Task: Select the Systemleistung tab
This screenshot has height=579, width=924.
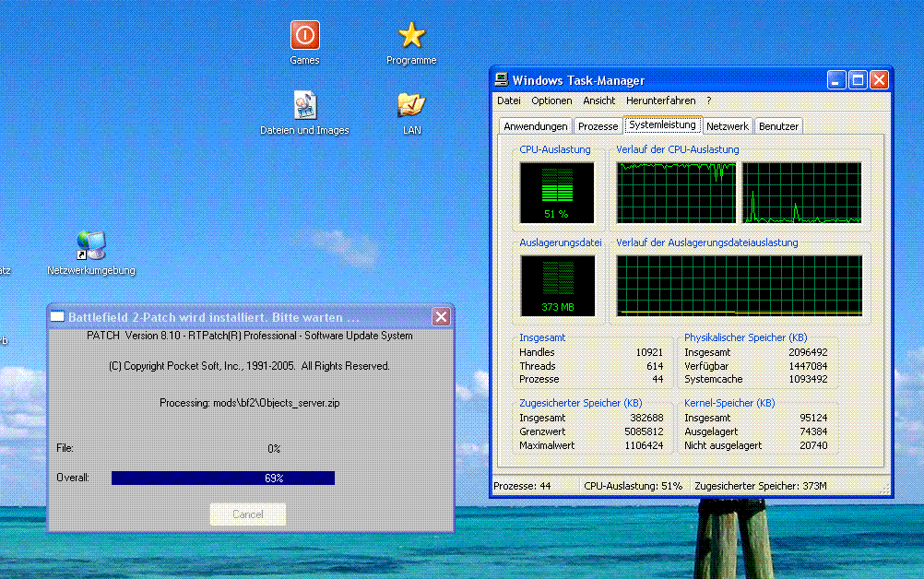Action: coord(662,124)
